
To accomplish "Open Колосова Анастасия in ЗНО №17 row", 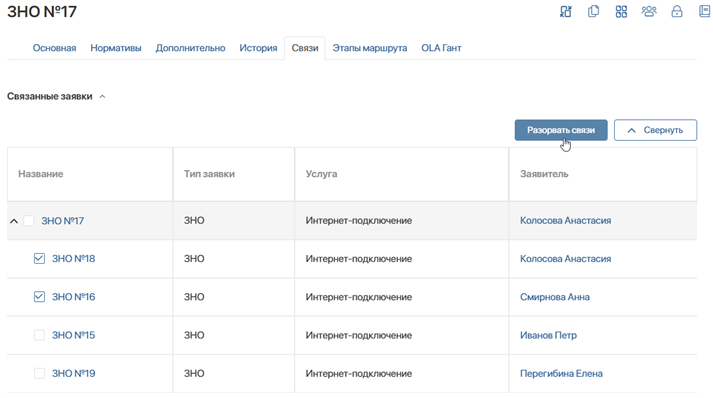I will (x=565, y=221).
